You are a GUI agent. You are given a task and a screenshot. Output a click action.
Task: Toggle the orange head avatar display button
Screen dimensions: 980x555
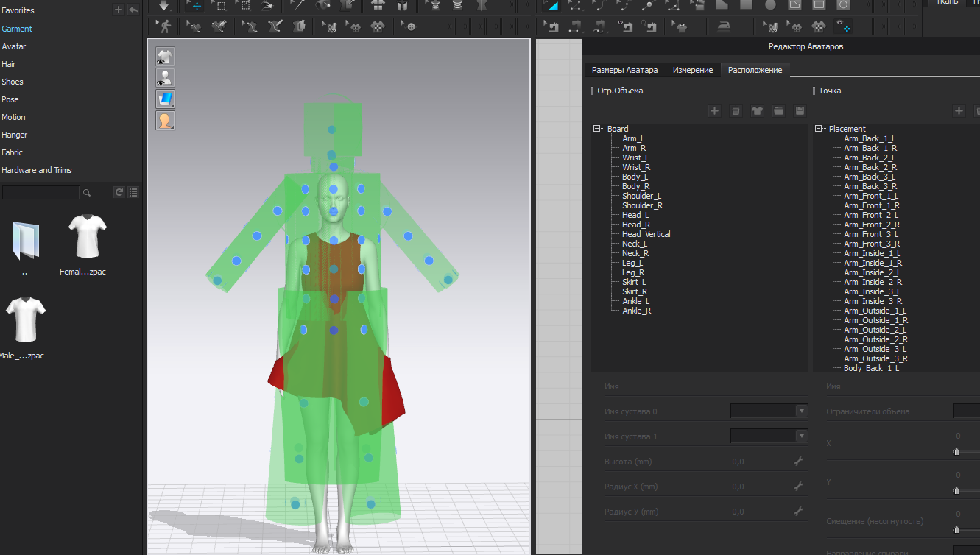[165, 120]
